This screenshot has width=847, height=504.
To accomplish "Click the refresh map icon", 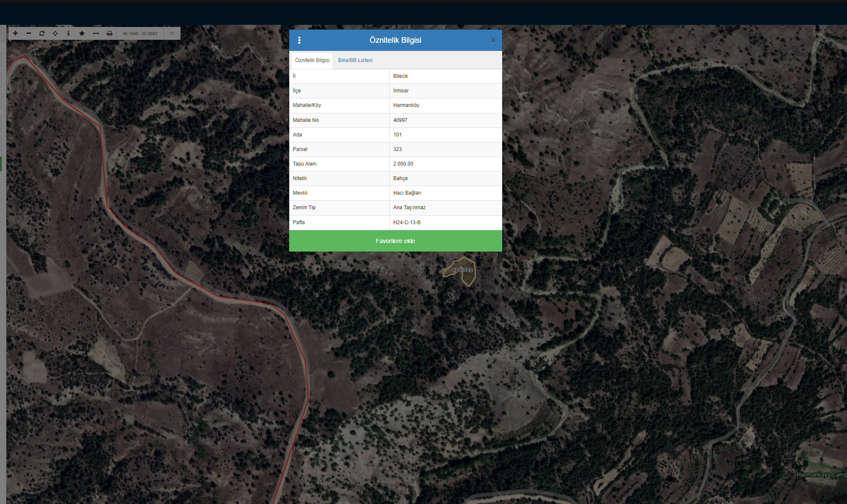I will click(42, 33).
